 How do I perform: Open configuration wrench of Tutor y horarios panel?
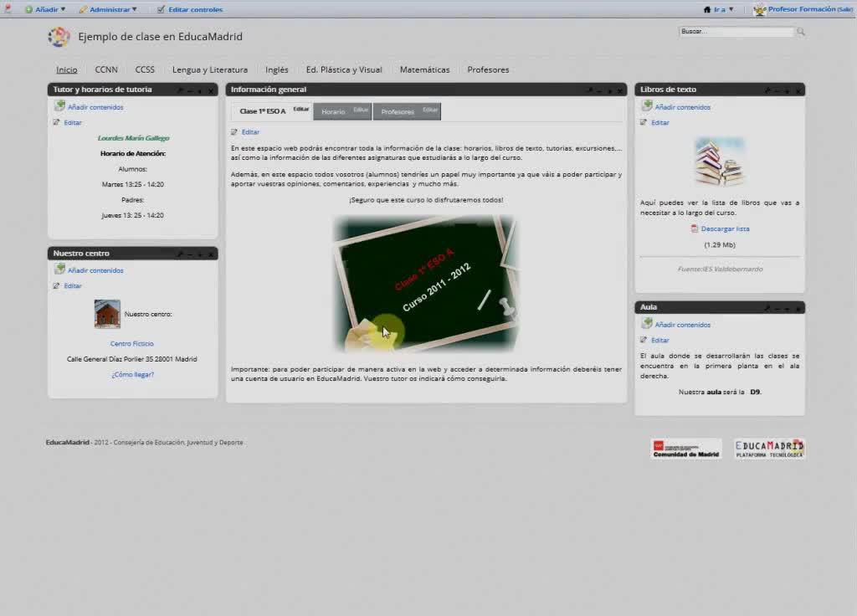tap(181, 90)
